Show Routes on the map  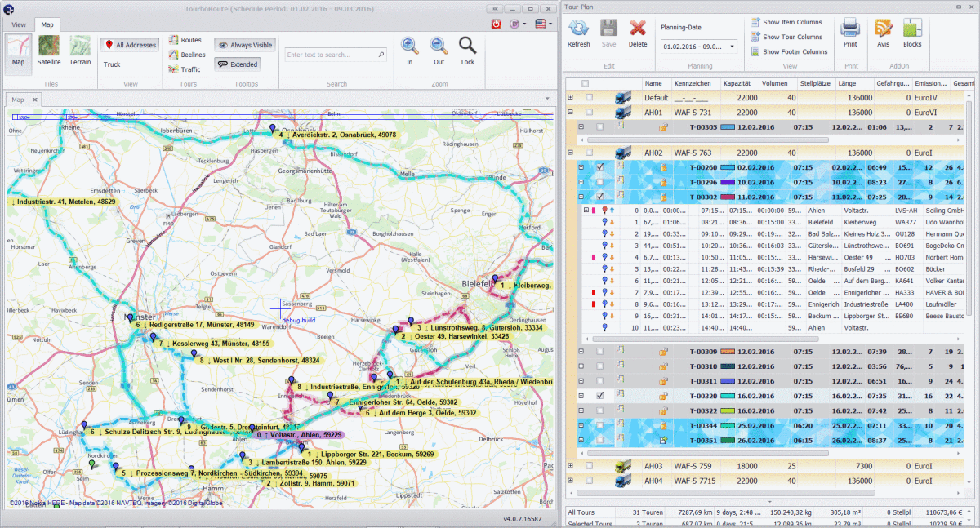[x=185, y=40]
